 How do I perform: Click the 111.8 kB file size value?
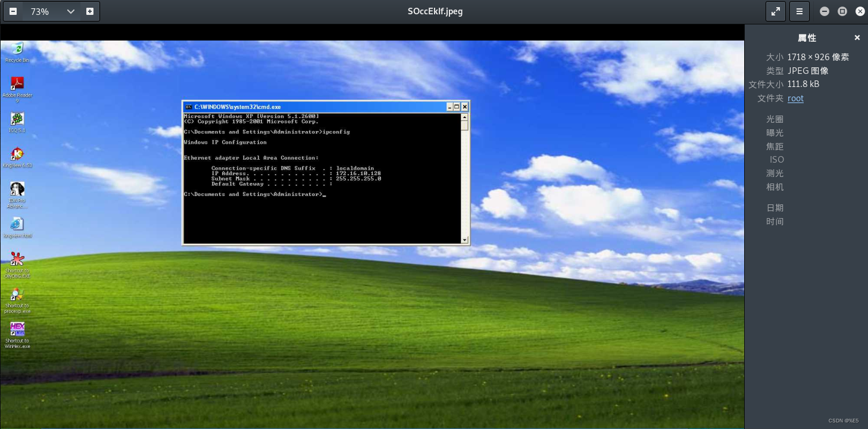[x=803, y=85]
